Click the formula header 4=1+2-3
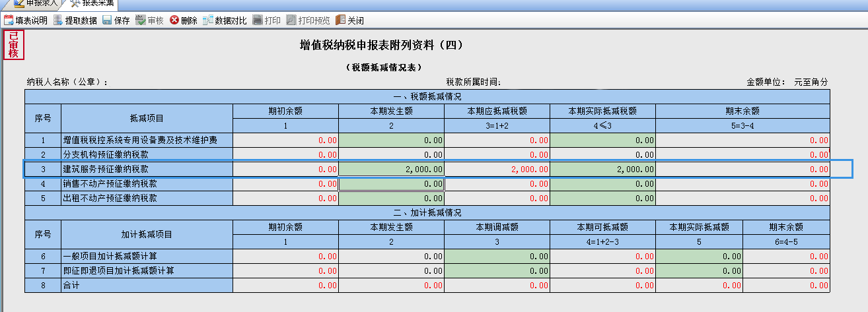Image resolution: width=868 pixels, height=312 pixels. pyautogui.click(x=602, y=241)
